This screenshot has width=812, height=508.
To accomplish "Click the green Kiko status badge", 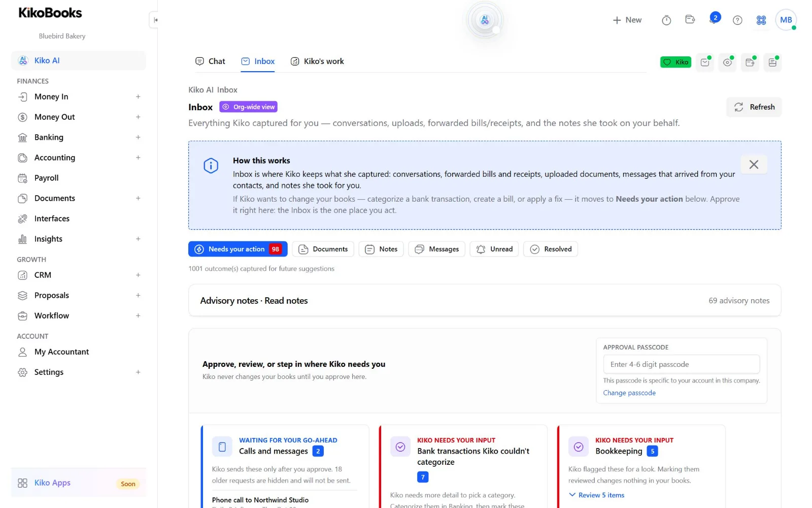I will point(675,62).
